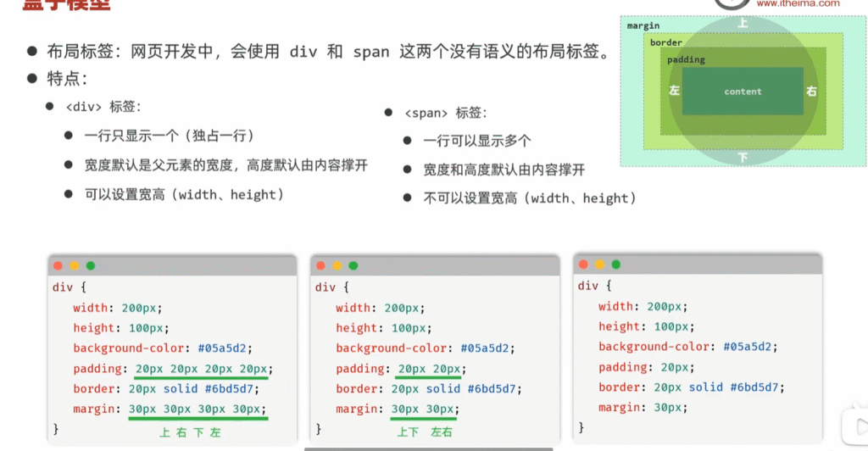The width and height of the screenshot is (868, 451).
Task: Click the red dot in left code window
Action: tap(58, 266)
